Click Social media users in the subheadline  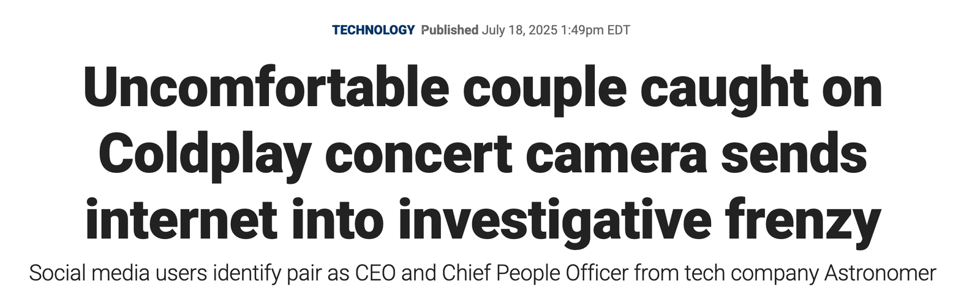click(118, 273)
